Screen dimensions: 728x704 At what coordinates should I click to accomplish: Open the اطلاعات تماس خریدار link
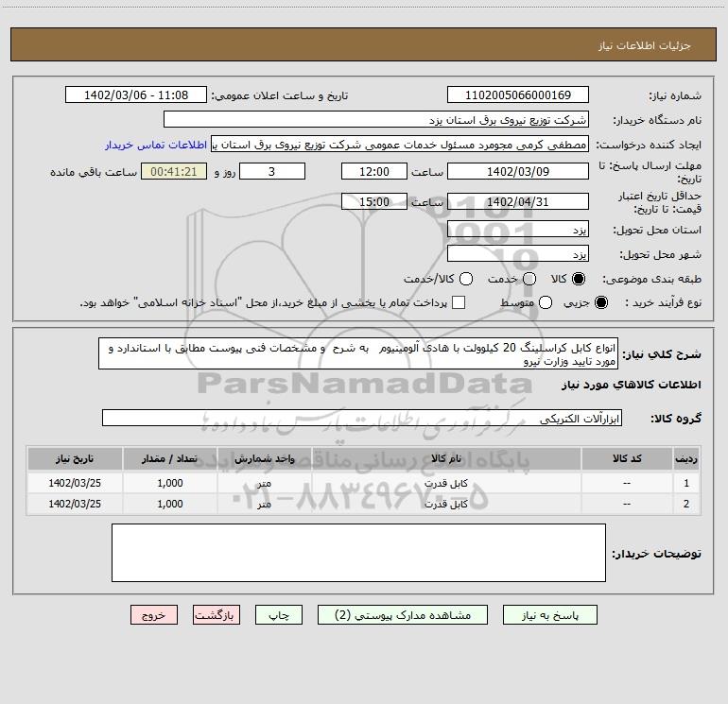point(156,145)
